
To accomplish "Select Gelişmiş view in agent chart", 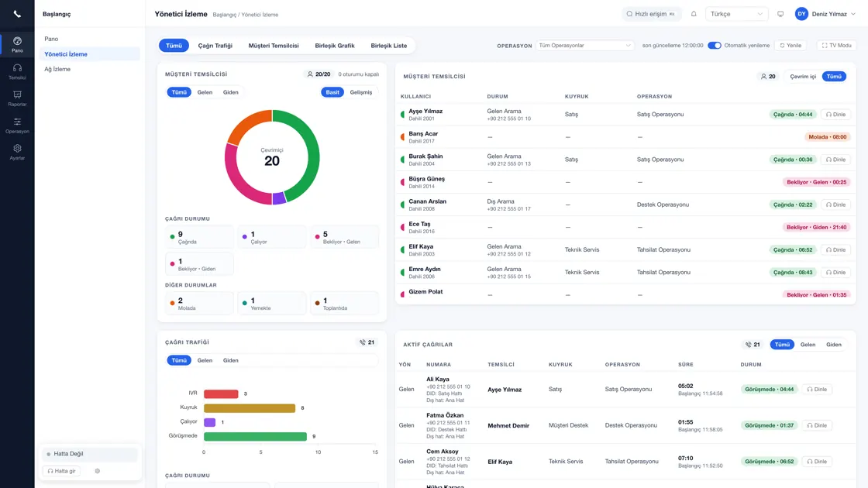I will [361, 92].
